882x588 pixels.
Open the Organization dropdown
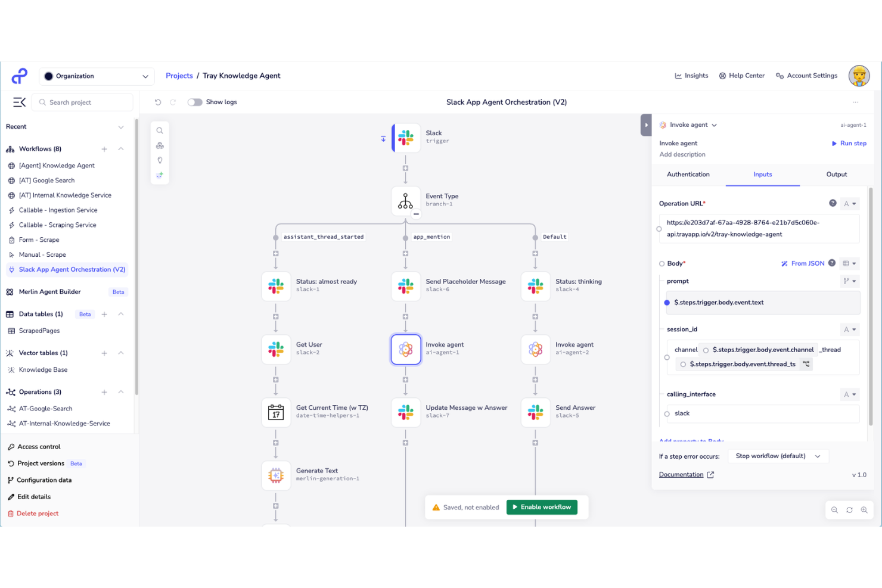tap(97, 76)
